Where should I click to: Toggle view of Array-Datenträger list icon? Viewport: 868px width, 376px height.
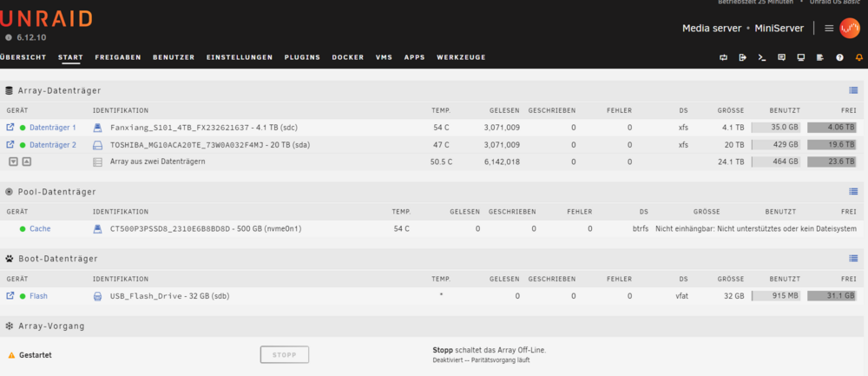[x=853, y=90]
